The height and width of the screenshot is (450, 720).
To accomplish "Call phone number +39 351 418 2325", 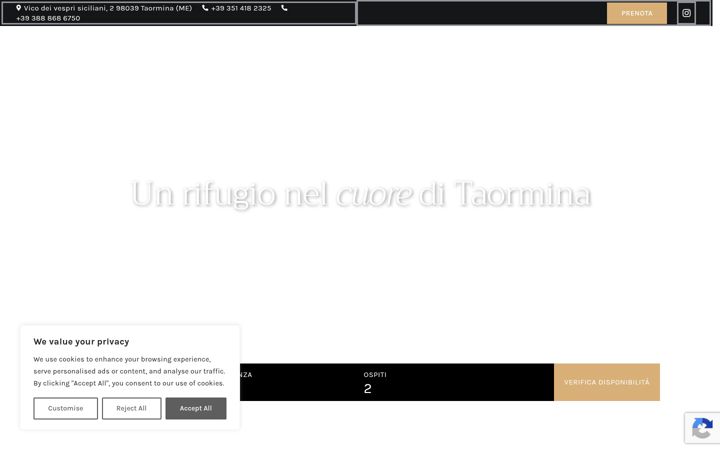I will (241, 8).
